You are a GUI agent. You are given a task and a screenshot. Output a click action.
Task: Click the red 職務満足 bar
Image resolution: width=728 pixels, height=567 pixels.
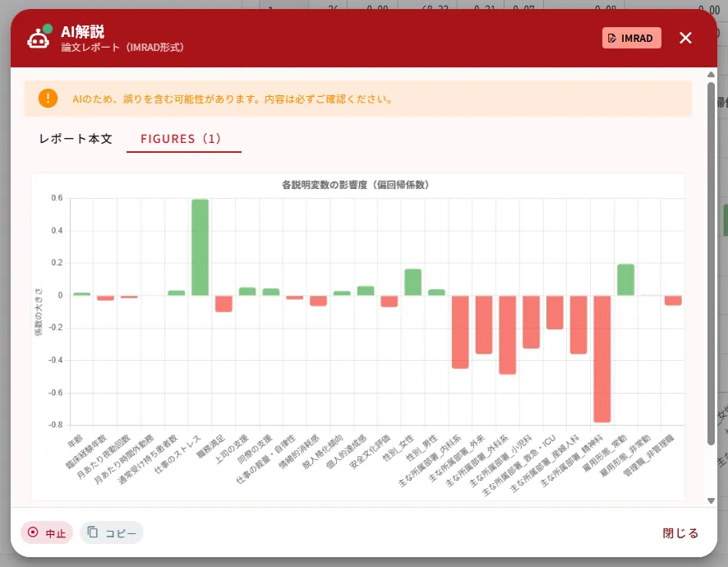click(223, 304)
